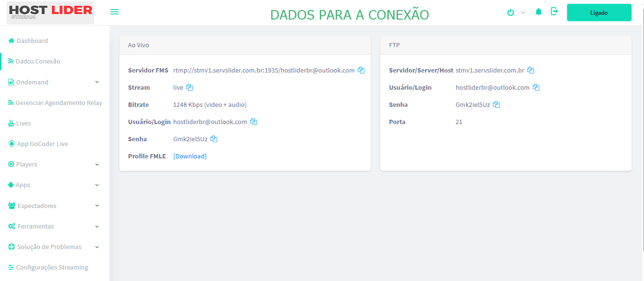Copy the Ao Vivo Senha password
The image size is (644, 281).
[214, 139]
